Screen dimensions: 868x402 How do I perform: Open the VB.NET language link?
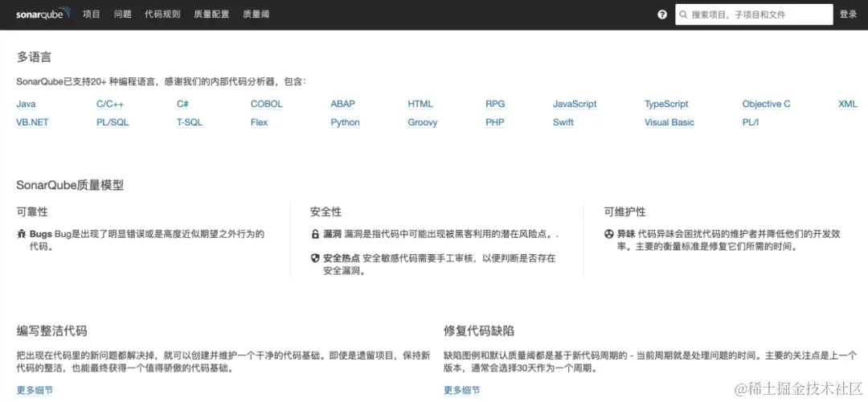pyautogui.click(x=33, y=122)
